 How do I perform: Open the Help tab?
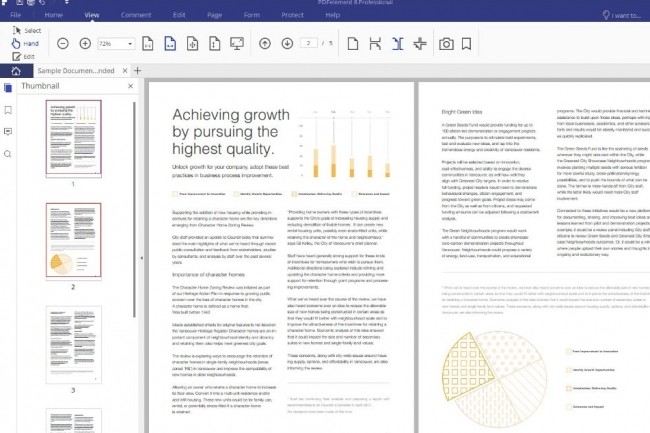tap(332, 15)
